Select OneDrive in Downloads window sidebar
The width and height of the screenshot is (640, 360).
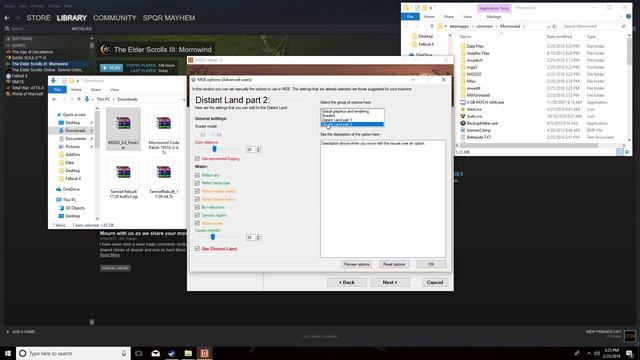tap(71, 189)
